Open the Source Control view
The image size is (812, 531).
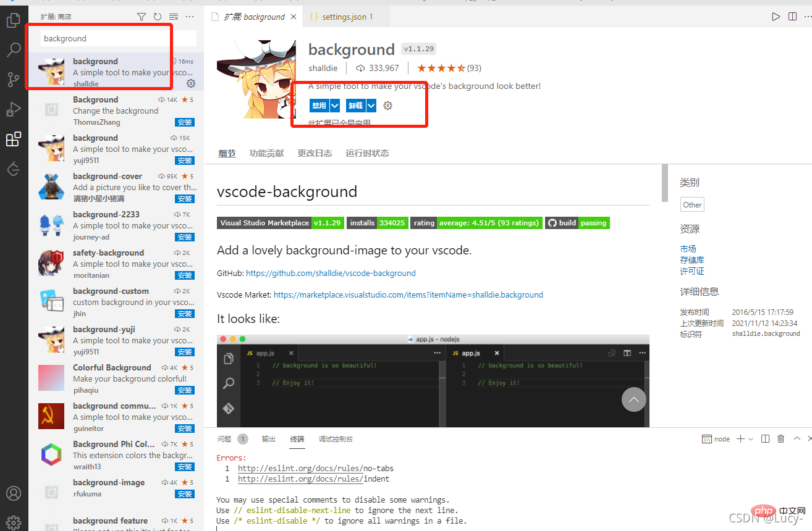[x=13, y=80]
